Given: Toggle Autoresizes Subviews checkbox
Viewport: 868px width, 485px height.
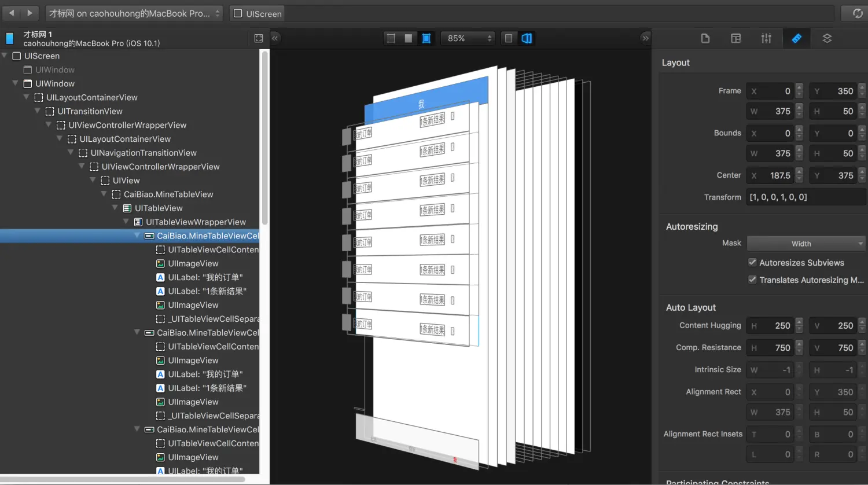Looking at the screenshot, I should click(x=752, y=262).
